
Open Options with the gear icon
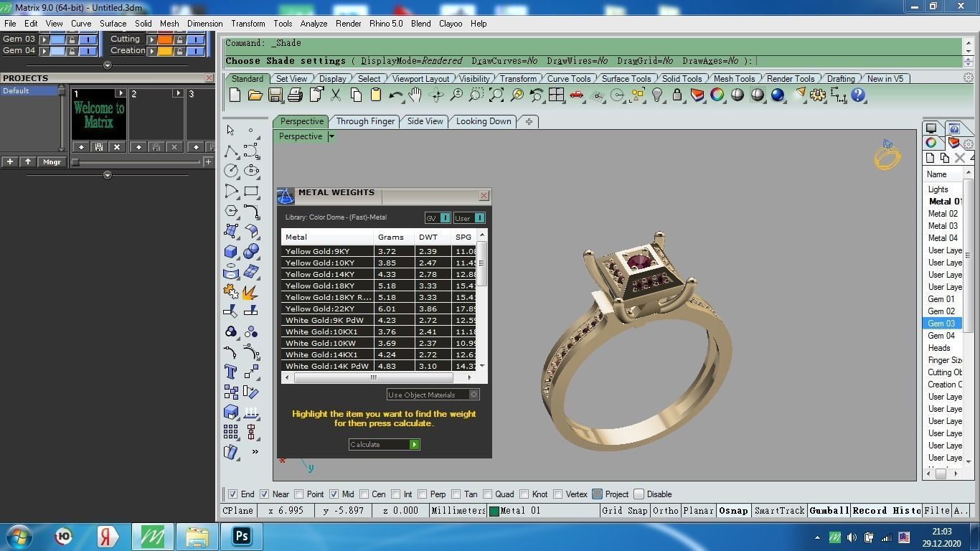tap(818, 95)
